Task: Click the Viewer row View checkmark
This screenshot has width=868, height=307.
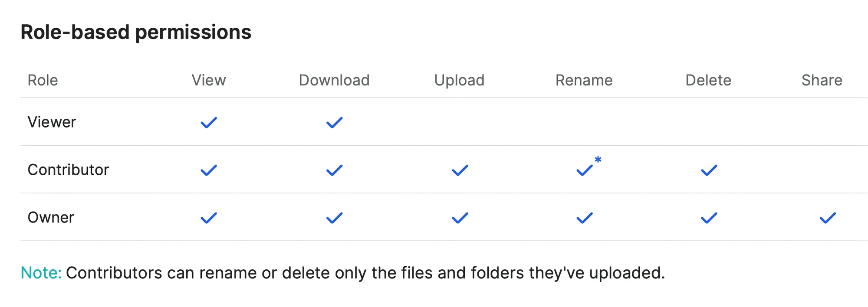Action: [x=209, y=123]
